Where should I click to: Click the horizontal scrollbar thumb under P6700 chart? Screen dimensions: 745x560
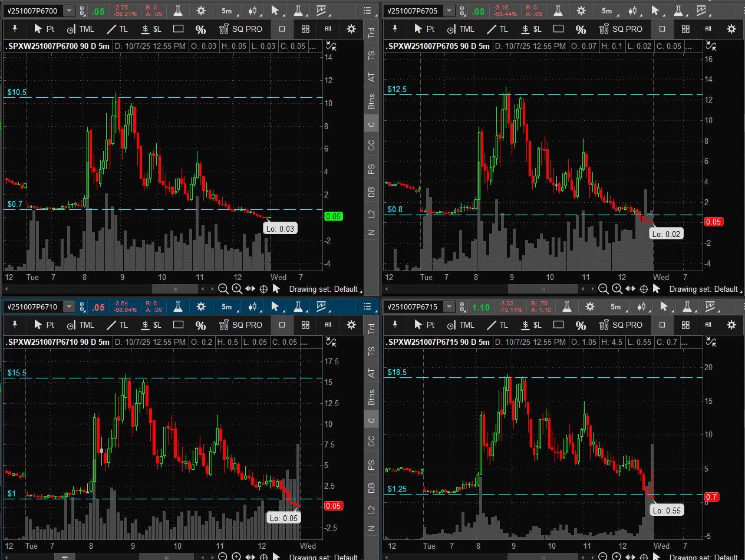(x=174, y=289)
